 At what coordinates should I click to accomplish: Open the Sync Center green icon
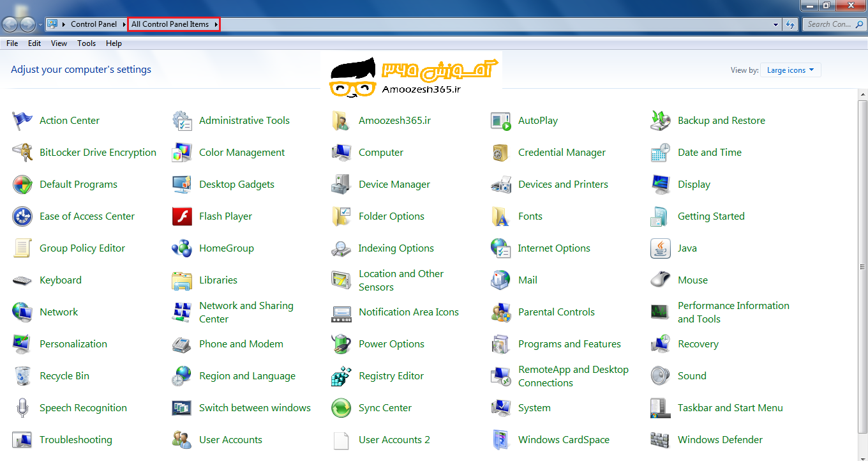coord(341,408)
